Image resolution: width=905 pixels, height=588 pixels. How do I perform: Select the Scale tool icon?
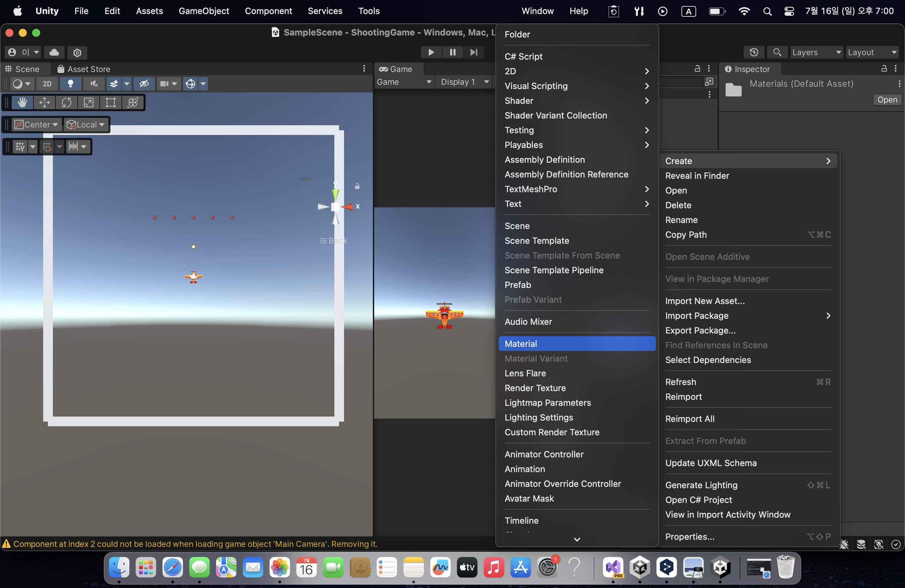89,103
